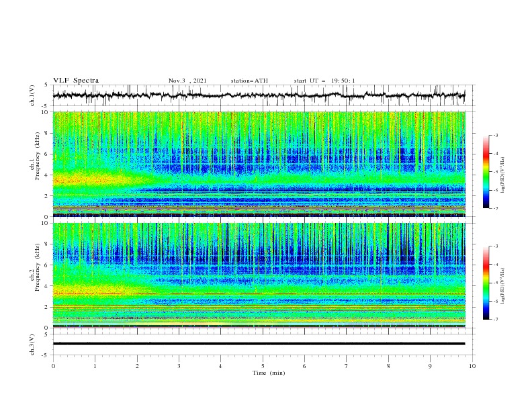Image resolution: width=532 pixels, height=411 pixels.
Task: Select the "Time (min)" axis title
Action: 269,373
